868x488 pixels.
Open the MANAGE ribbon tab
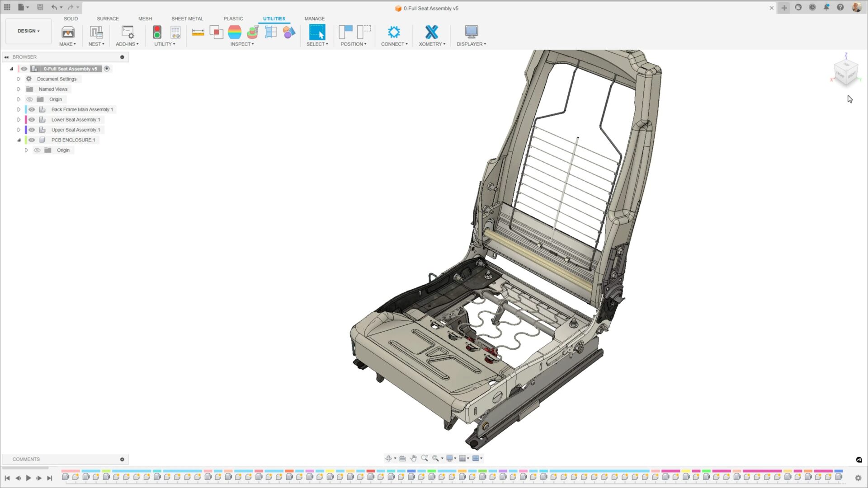point(315,19)
